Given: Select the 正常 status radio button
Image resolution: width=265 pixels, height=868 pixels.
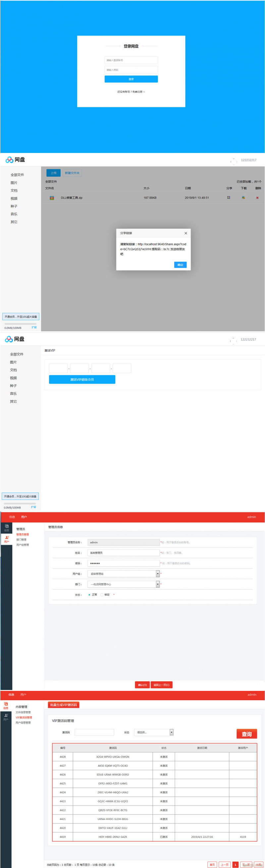Looking at the screenshot, I should [89, 595].
